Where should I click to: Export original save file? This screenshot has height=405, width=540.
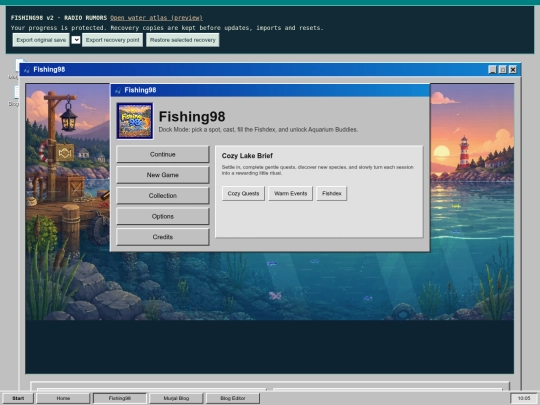click(x=41, y=40)
